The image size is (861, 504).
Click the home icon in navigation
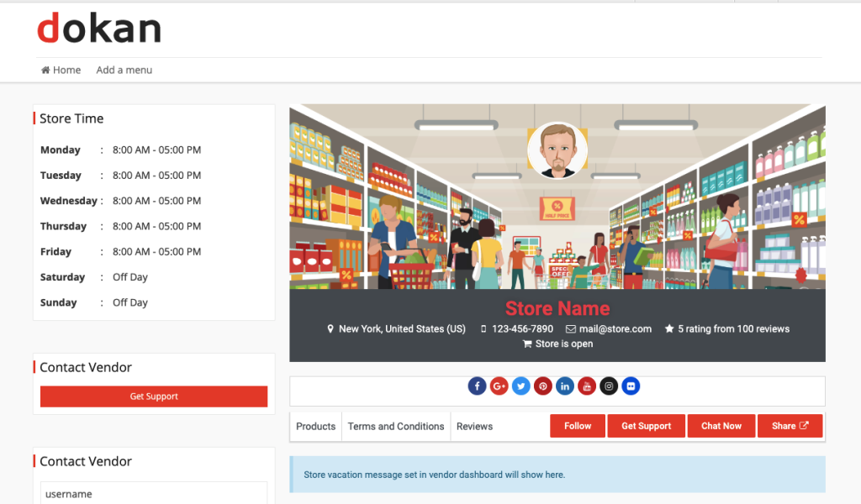(45, 71)
